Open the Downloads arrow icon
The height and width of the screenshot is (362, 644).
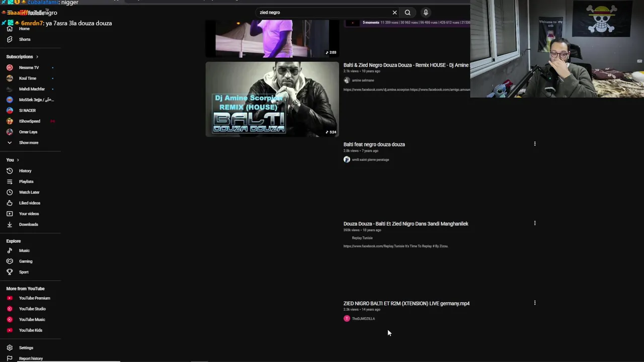pos(10,224)
